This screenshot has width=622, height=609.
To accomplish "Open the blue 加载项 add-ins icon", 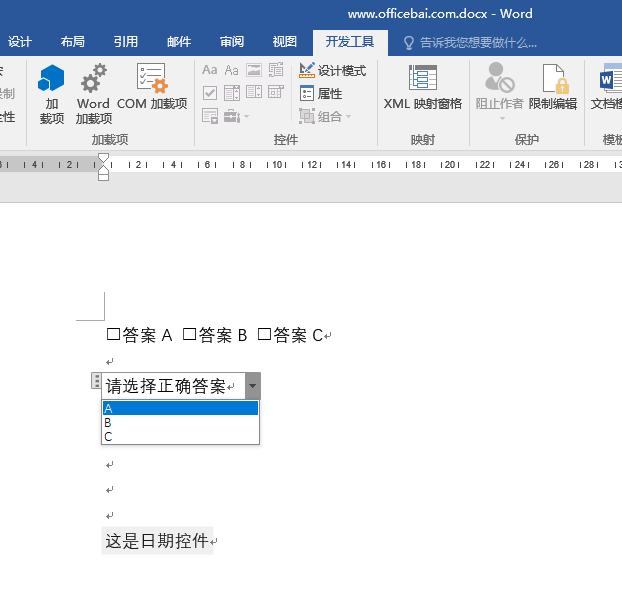I will (x=52, y=94).
